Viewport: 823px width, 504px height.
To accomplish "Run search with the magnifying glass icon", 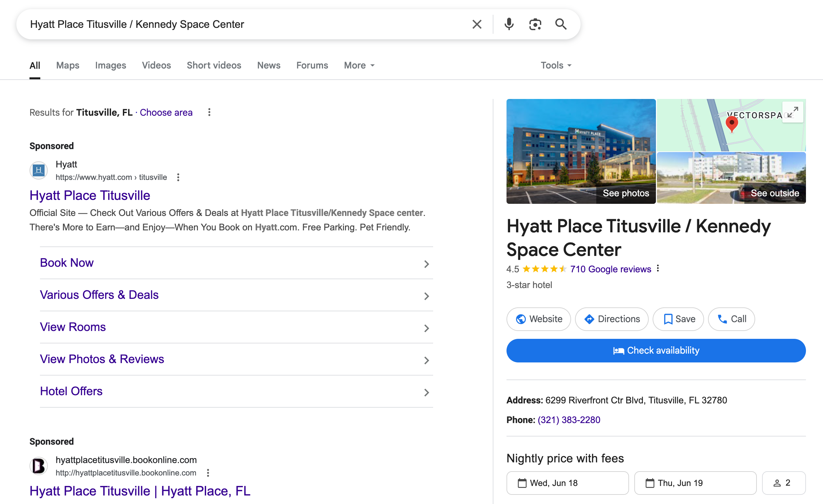I will (x=561, y=24).
